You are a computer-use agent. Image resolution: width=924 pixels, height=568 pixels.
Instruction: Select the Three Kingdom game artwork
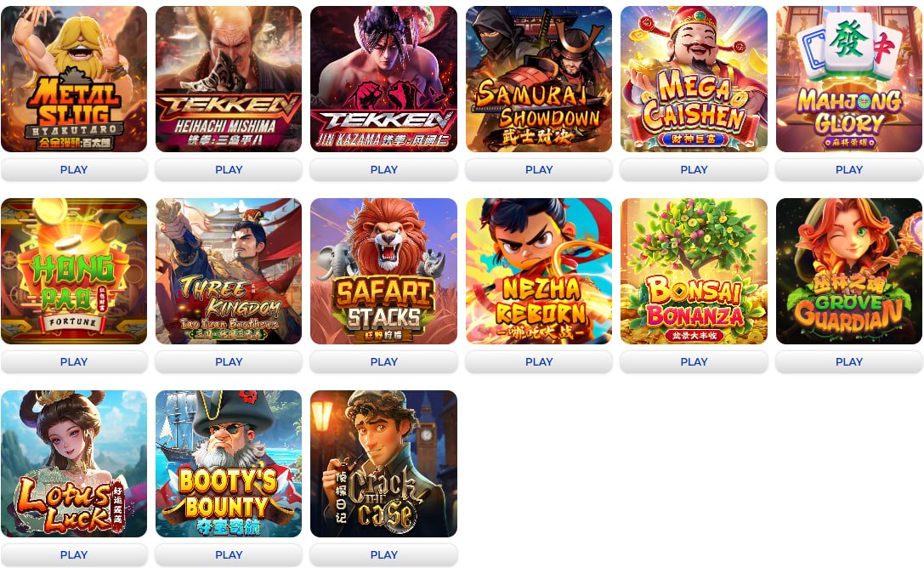click(x=229, y=271)
